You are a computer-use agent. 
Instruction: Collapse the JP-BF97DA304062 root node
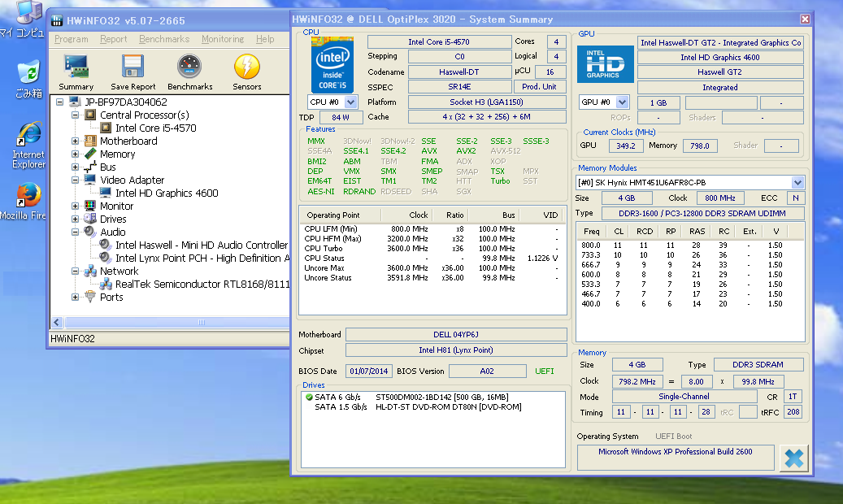(60, 102)
